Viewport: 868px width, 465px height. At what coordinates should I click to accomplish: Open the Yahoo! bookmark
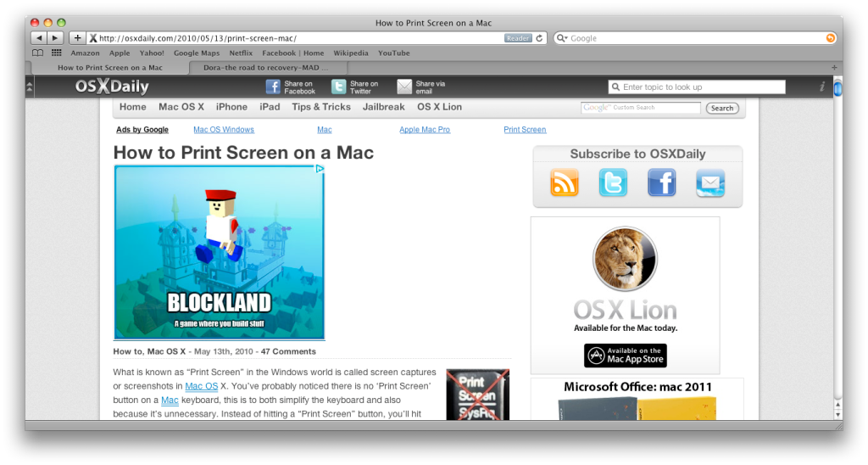152,53
